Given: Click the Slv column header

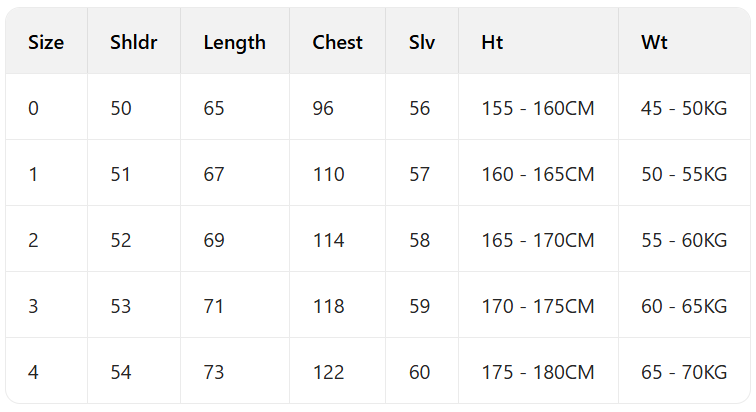Looking at the screenshot, I should pyautogui.click(x=421, y=42).
